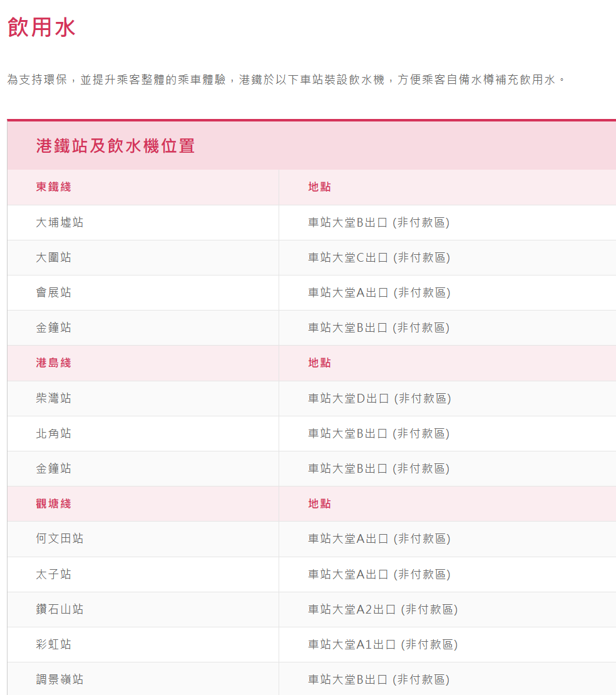Click the 何文田站 station cell
This screenshot has width=616, height=695.
pos(59,538)
